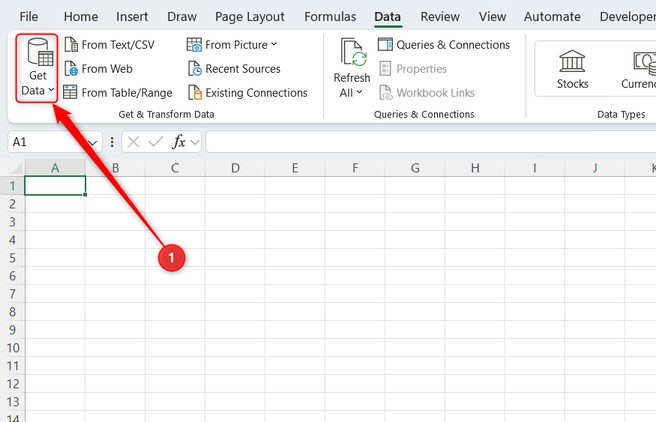Select column I header
The height and width of the screenshot is (422, 656).
tap(535, 168)
